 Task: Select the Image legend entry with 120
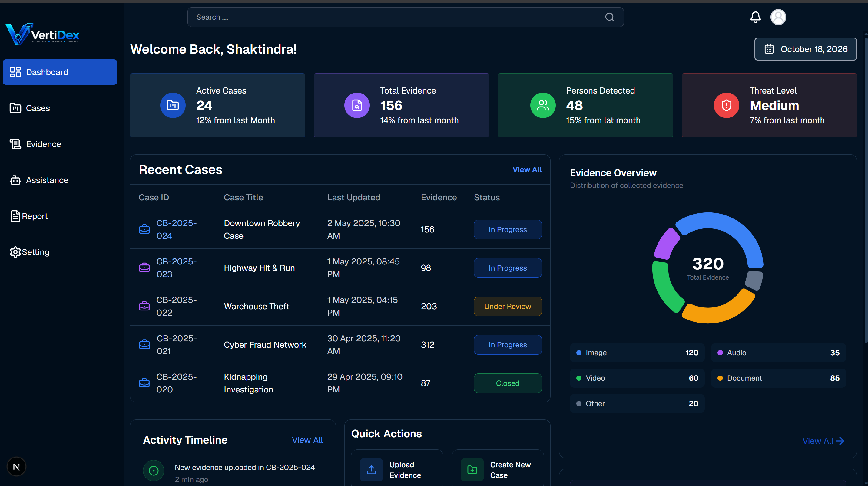click(637, 353)
